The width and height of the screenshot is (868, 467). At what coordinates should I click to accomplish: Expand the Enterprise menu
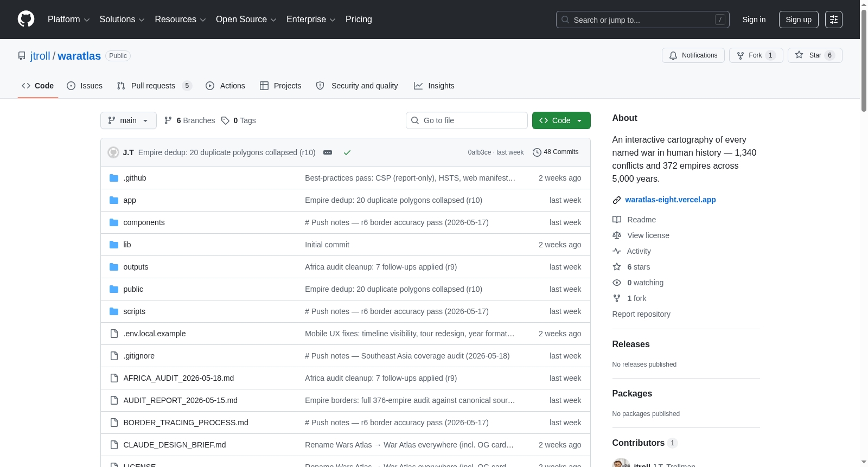click(311, 20)
